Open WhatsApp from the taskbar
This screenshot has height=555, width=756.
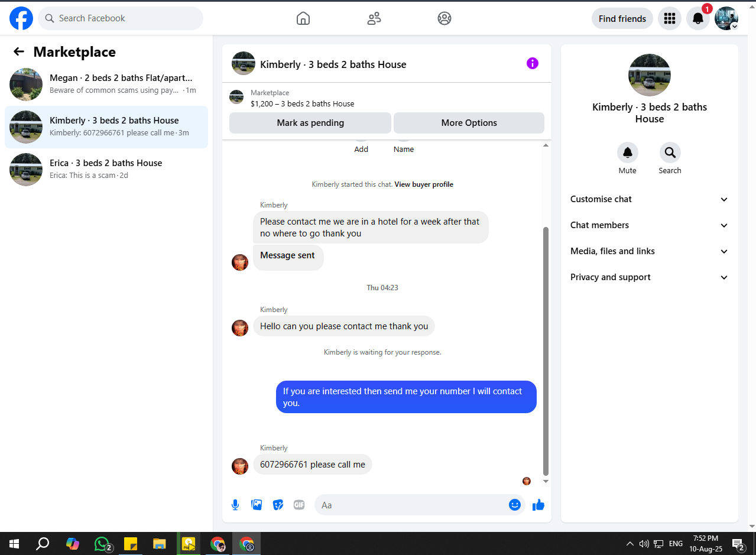tap(102, 544)
